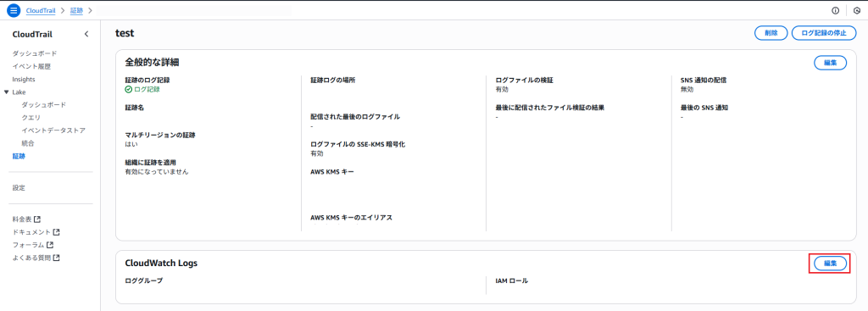Click external link icon next to 料金表
This screenshot has width=868, height=311.
point(37,219)
